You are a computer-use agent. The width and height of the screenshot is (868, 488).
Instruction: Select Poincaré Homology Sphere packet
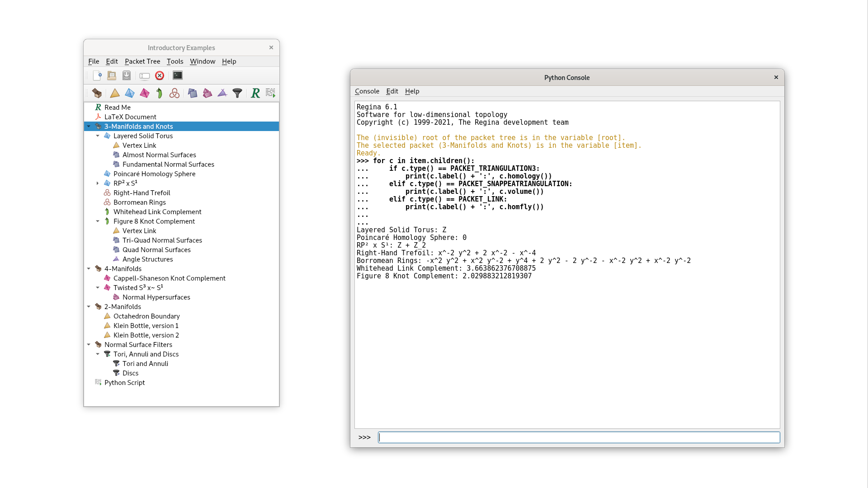point(154,174)
